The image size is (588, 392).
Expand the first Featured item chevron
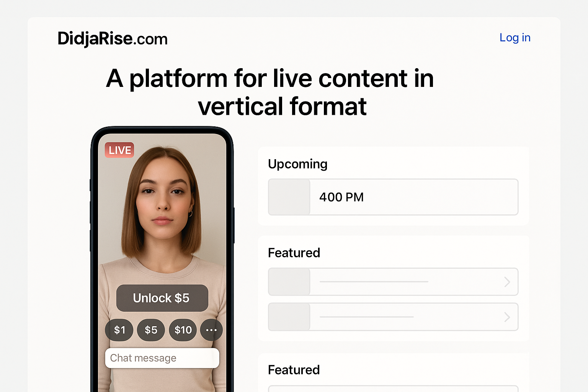point(507,282)
